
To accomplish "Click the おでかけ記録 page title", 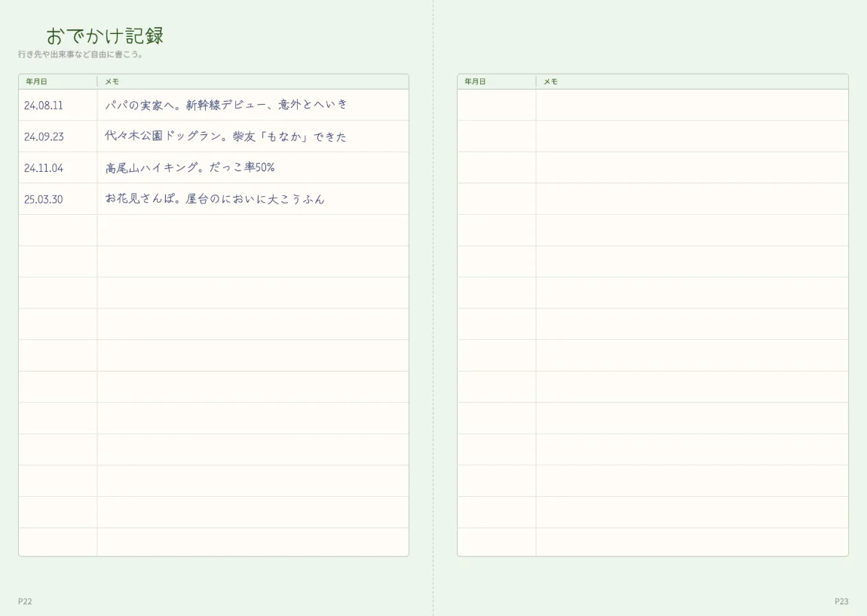I will pyautogui.click(x=105, y=36).
